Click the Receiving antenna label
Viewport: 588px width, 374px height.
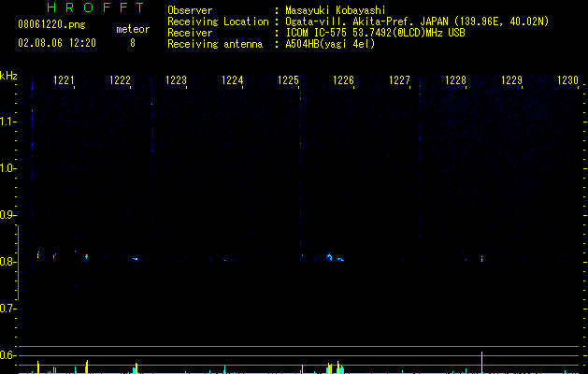pyautogui.click(x=215, y=44)
